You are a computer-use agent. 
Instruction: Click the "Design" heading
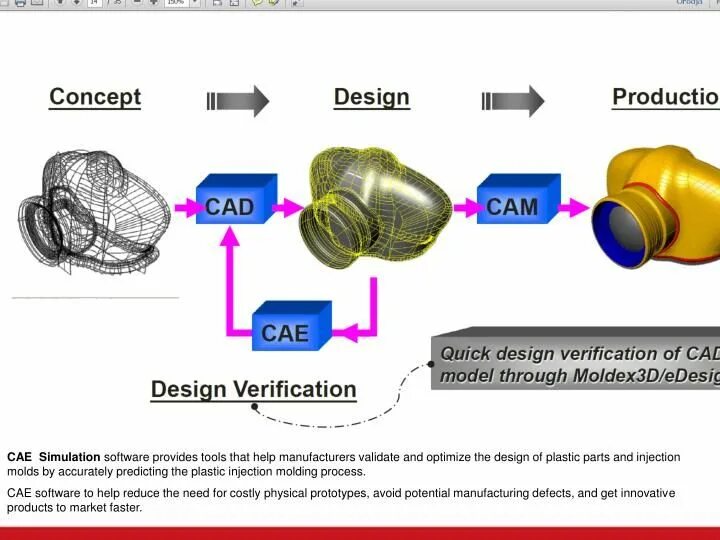tap(371, 97)
